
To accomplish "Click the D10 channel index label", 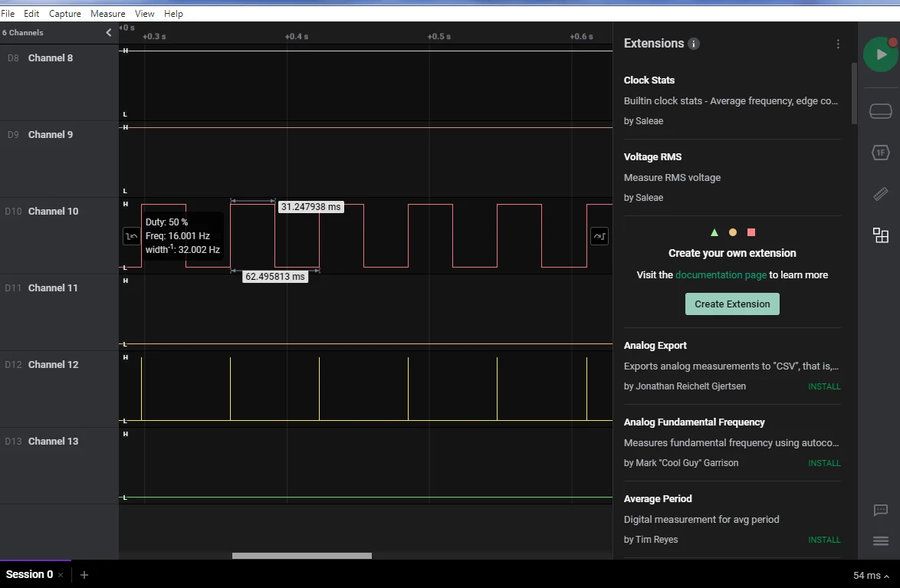I will (x=13, y=212).
